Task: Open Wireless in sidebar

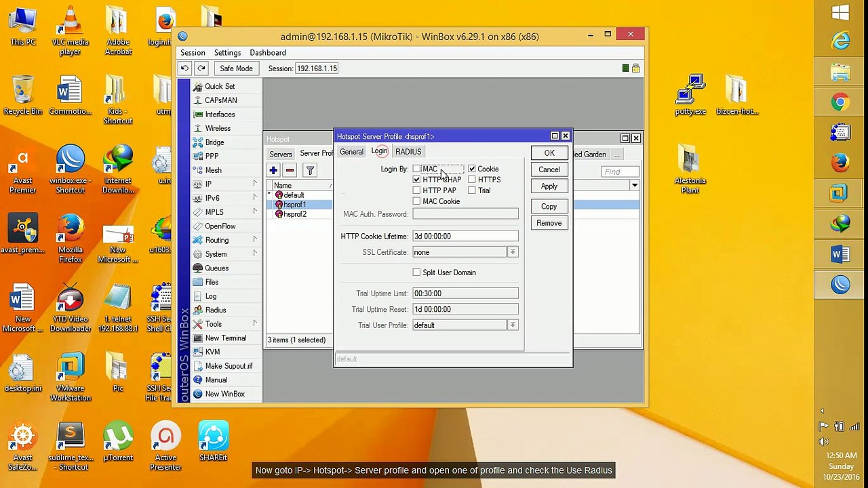Action: click(x=218, y=128)
